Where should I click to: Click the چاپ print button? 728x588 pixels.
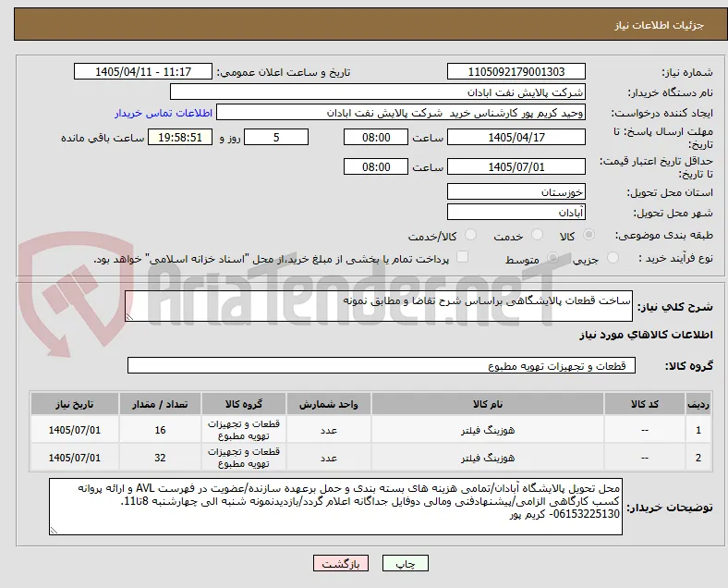[x=405, y=563]
